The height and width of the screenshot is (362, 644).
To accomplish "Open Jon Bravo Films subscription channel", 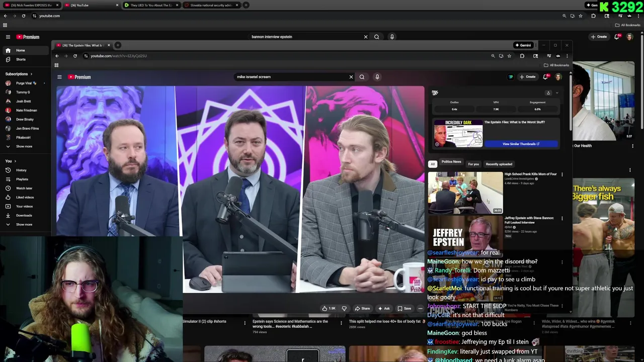I will (25, 128).
